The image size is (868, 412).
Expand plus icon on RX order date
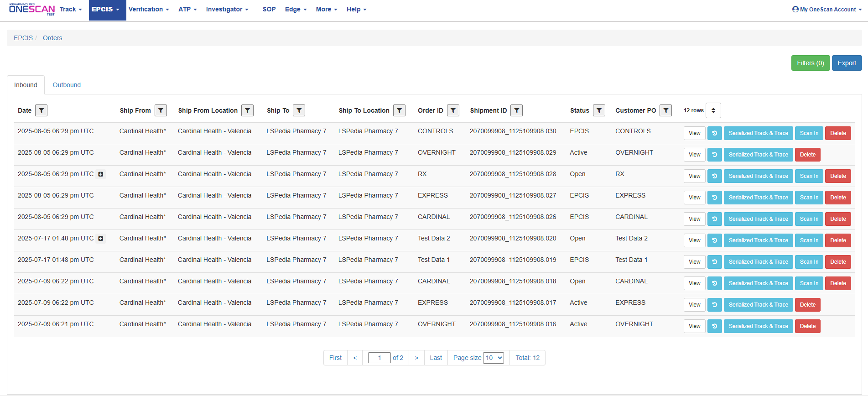tap(101, 174)
